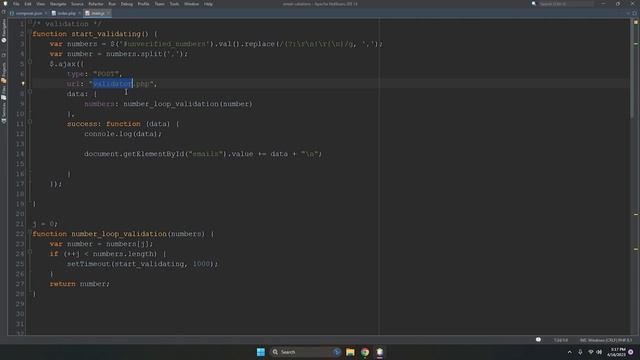Viewport: 640px width, 360px height.
Task: Switch to the index.php editor tab
Action: pos(66,13)
